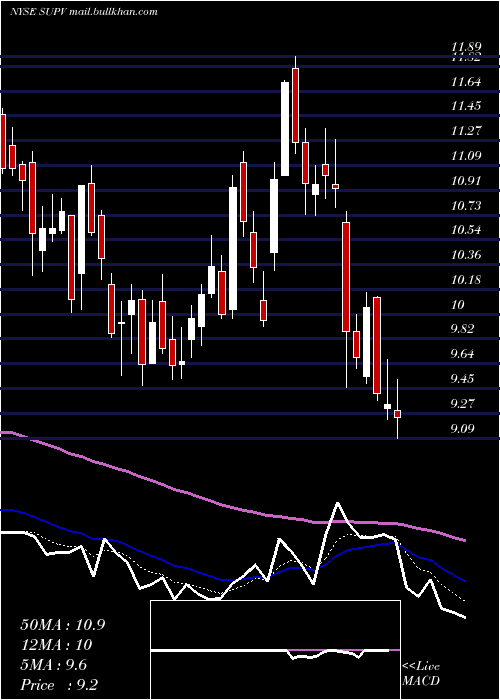This screenshot has height=700, width=500.
Task: Select the last red candle near 9.27
Action: coord(397,414)
